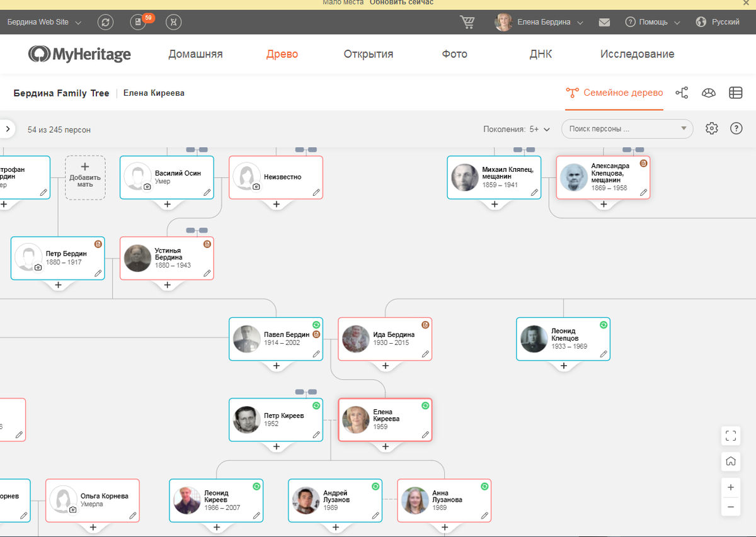Open tree settings gear
This screenshot has height=537, width=756.
(712, 128)
